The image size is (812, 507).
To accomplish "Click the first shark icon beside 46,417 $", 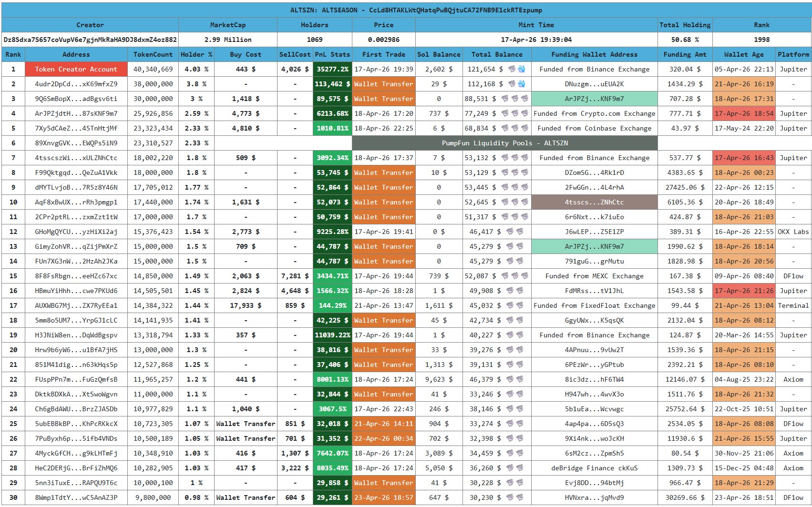I will (510, 232).
